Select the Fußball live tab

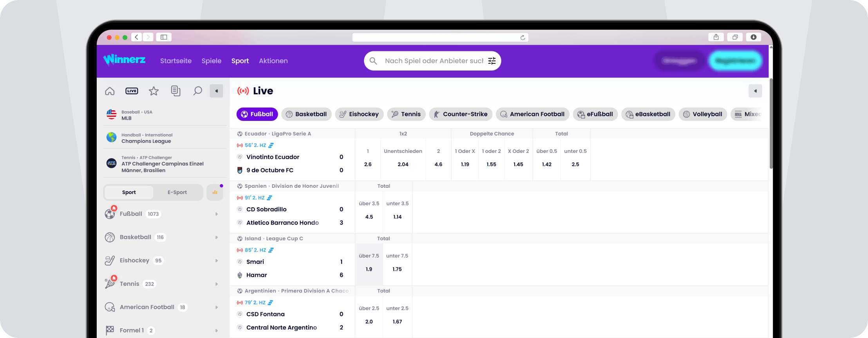(x=257, y=114)
